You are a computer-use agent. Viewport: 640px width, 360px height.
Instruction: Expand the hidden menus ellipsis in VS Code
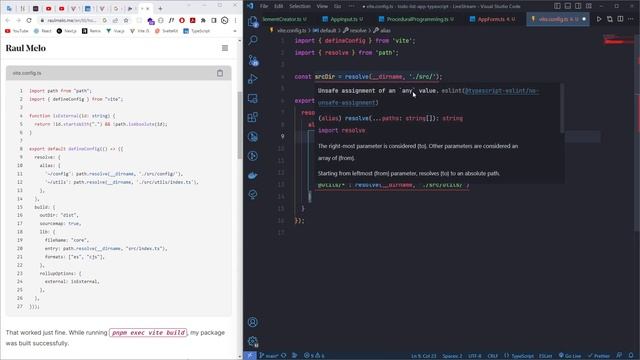351,6
